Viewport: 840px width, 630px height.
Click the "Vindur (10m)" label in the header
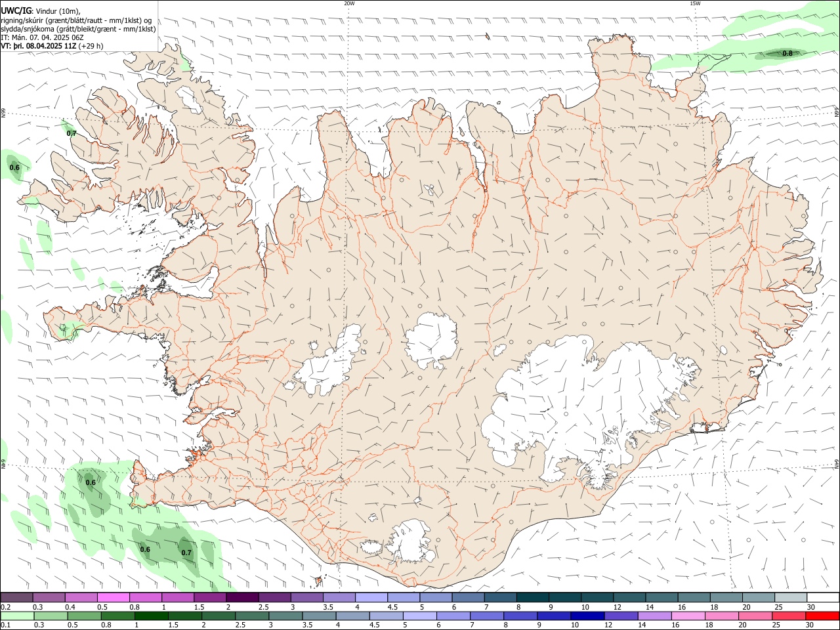(57, 12)
